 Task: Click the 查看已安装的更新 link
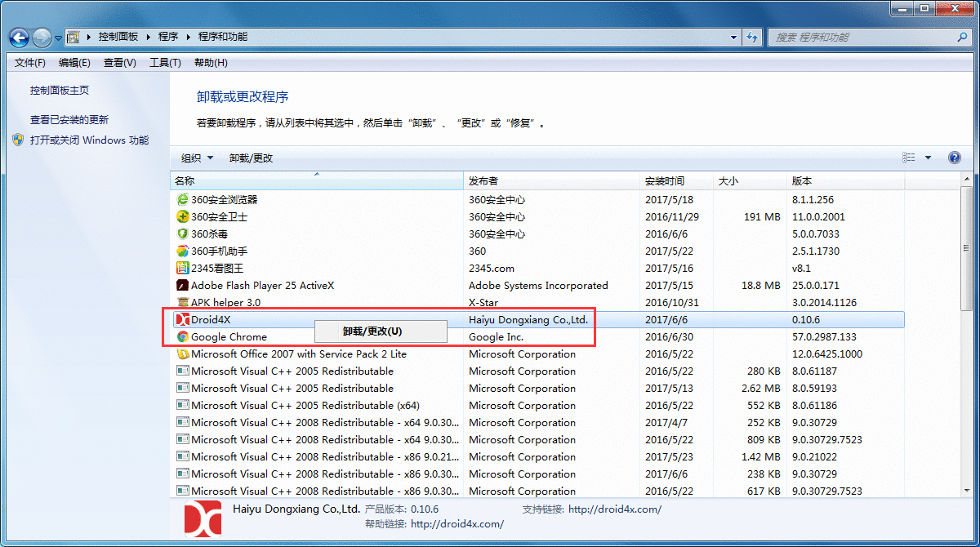[x=69, y=119]
